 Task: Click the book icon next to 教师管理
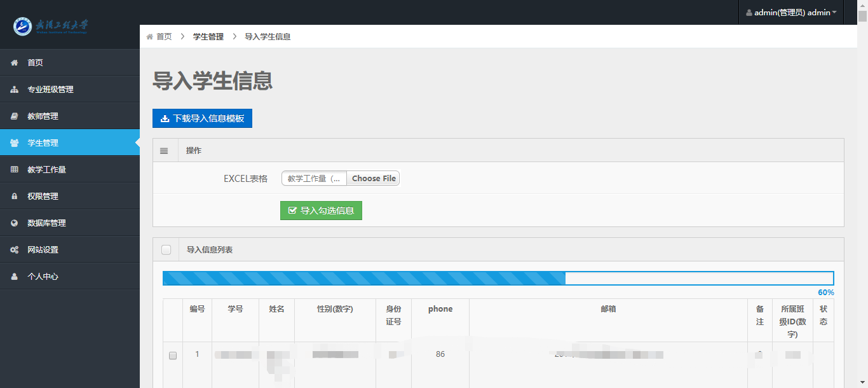coord(14,116)
